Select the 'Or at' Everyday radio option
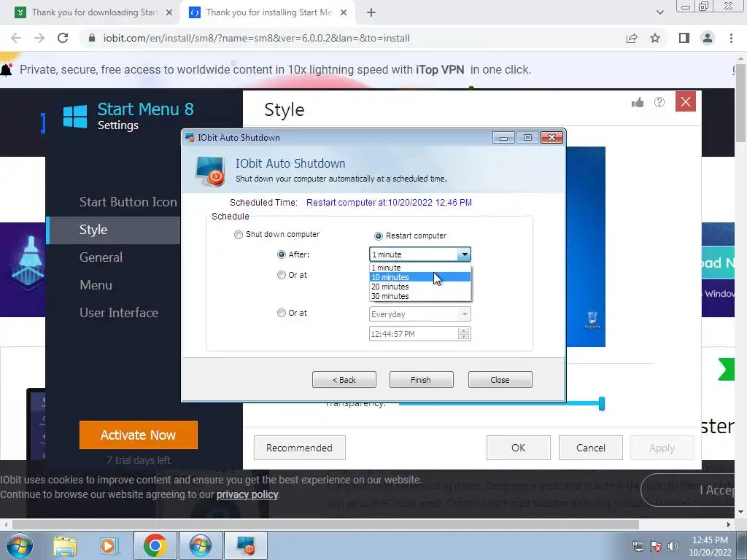This screenshot has height=560, width=747. pyautogui.click(x=282, y=313)
